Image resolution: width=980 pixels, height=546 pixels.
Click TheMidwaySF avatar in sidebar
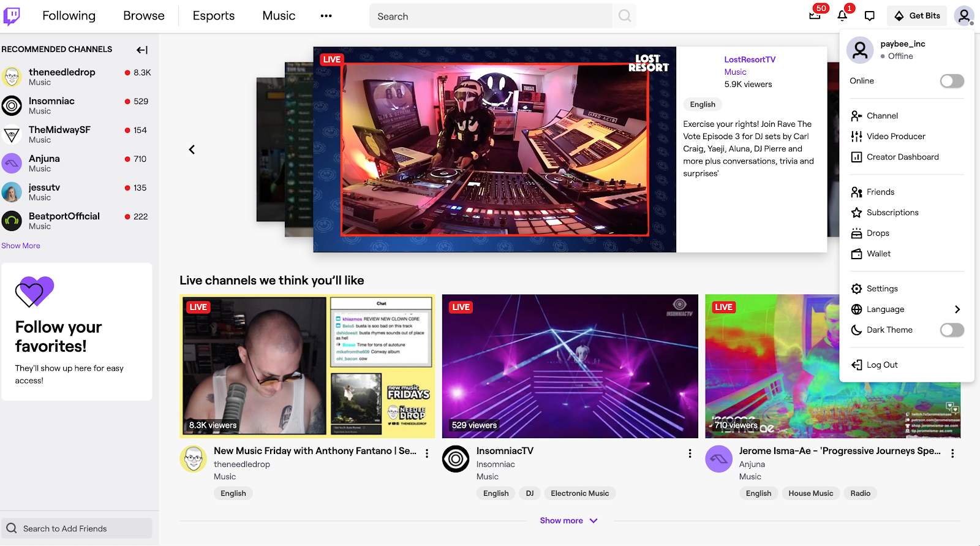click(x=12, y=134)
